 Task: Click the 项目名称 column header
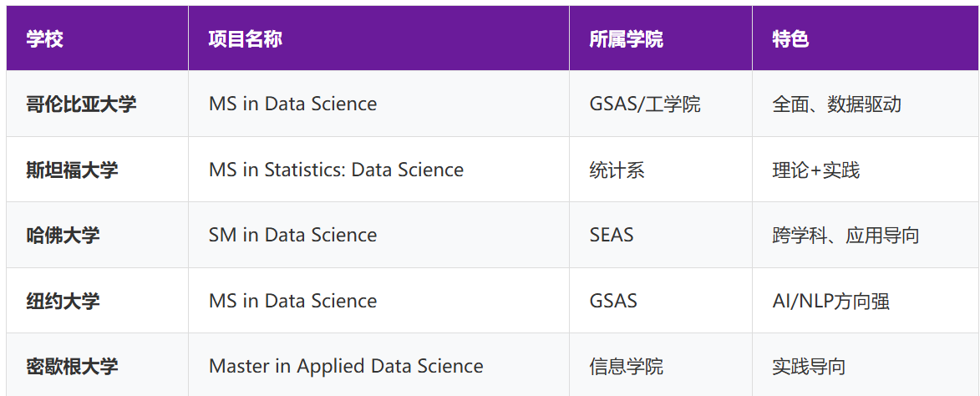pyautogui.click(x=246, y=39)
